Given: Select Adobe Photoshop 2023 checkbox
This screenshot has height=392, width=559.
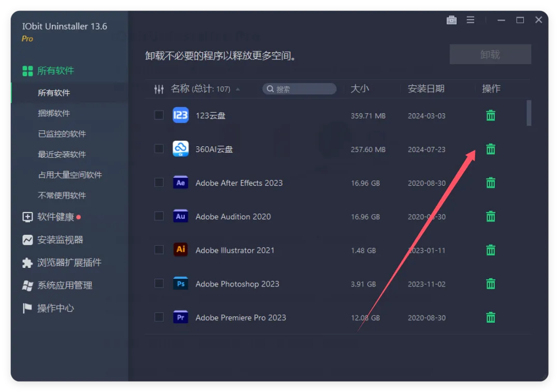Looking at the screenshot, I should [x=159, y=283].
